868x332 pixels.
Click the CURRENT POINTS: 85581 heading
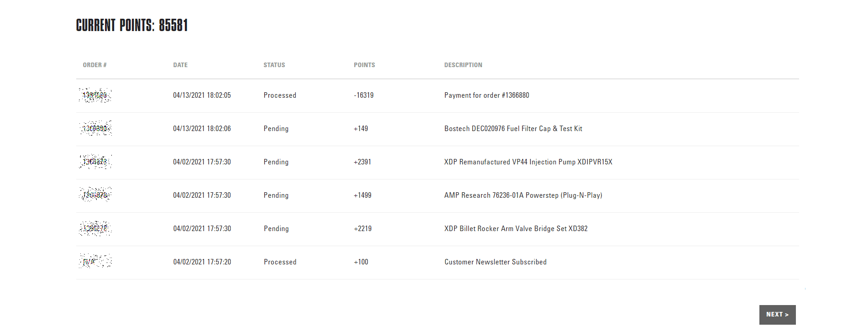point(132,26)
